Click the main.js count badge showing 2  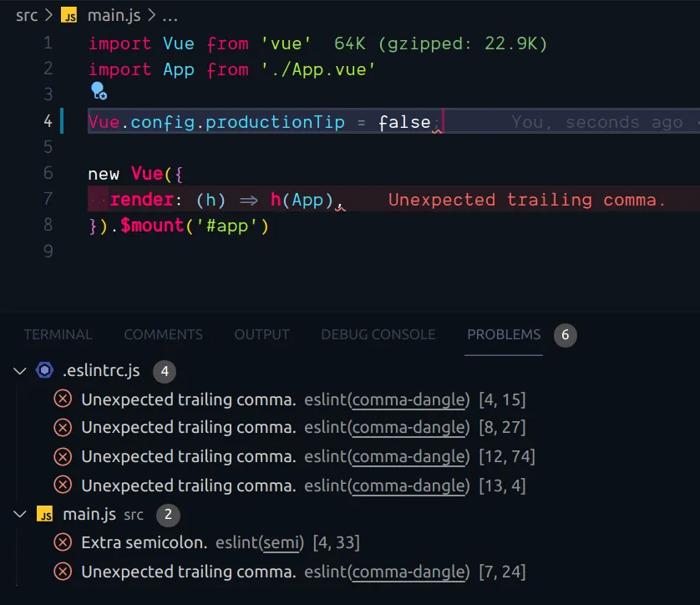point(168,515)
